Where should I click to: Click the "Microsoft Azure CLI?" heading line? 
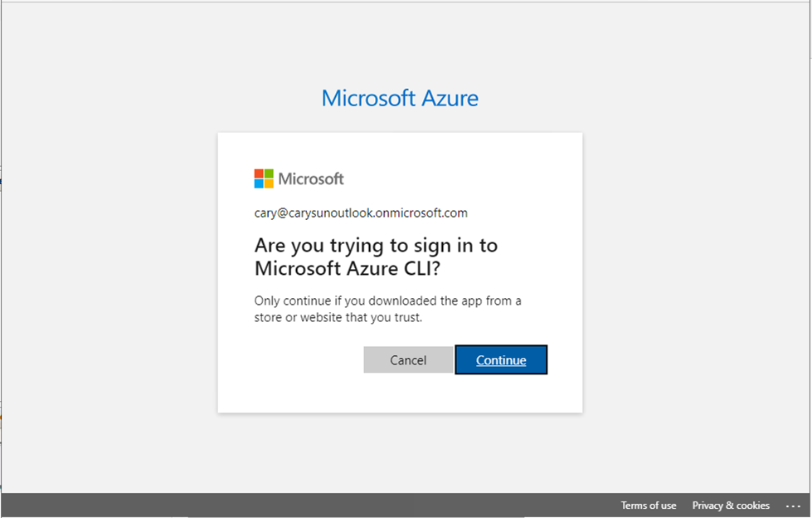click(x=347, y=268)
